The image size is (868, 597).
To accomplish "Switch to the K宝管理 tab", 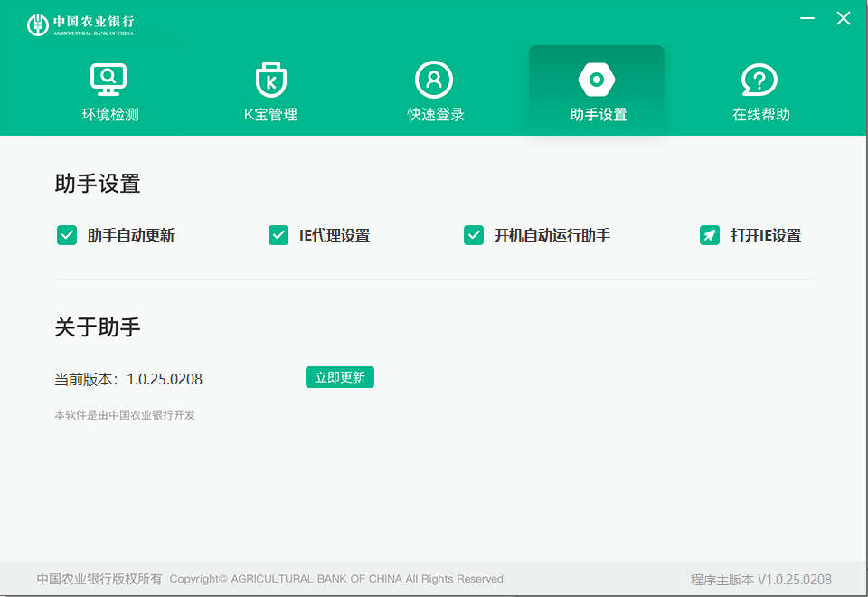I will (x=270, y=90).
